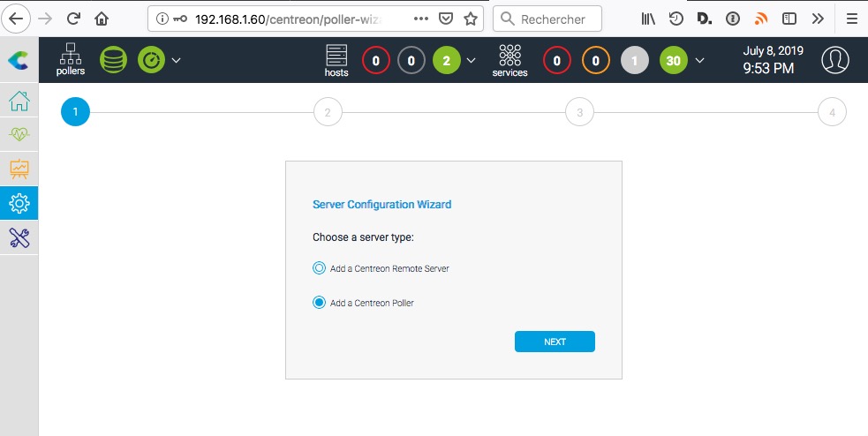Click the NEXT button
Screen dimensions: 868x436
pos(555,342)
